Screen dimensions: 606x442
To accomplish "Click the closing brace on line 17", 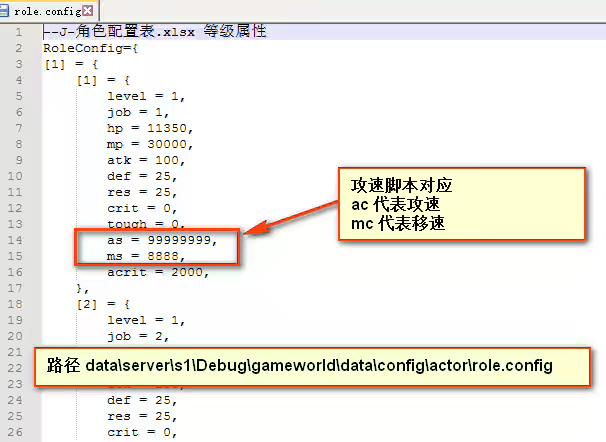I will (82, 289).
